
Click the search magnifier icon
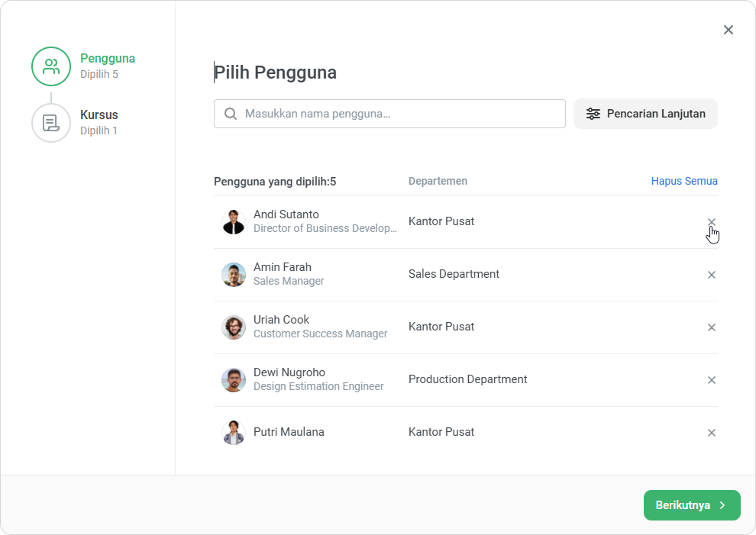pyautogui.click(x=231, y=114)
